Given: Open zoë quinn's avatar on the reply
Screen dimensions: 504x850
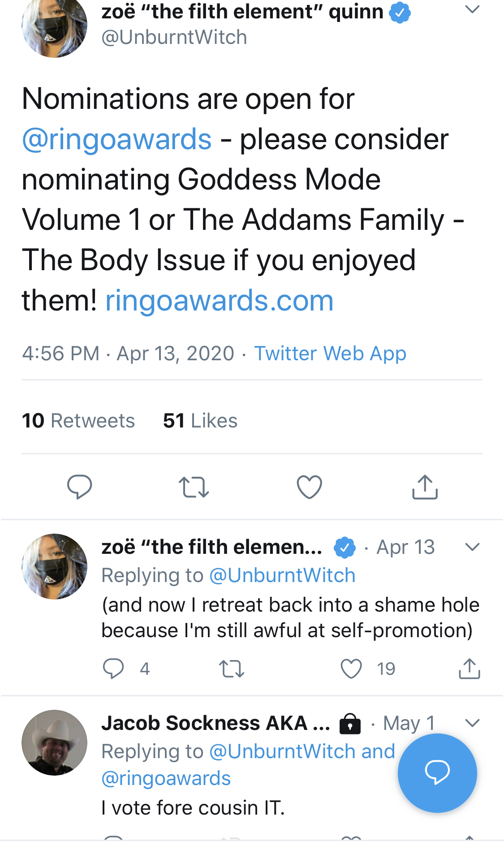Looking at the screenshot, I should pyautogui.click(x=55, y=566).
